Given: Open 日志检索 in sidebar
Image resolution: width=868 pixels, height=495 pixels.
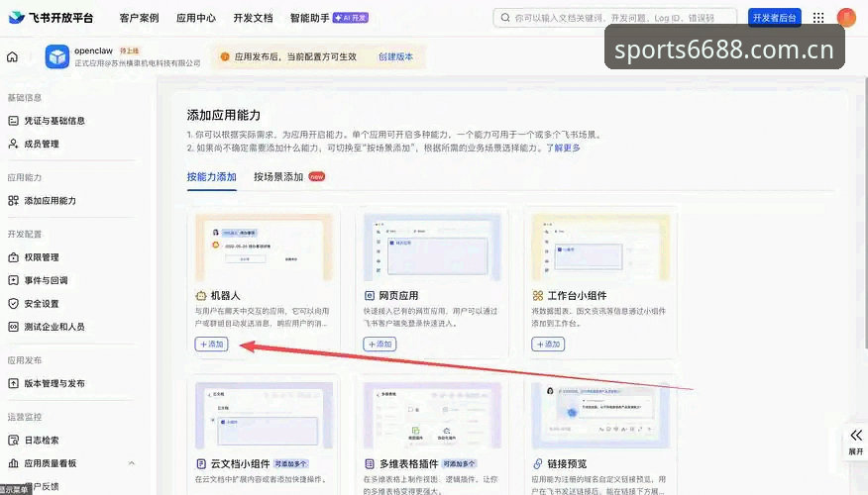Looking at the screenshot, I should [34, 441].
